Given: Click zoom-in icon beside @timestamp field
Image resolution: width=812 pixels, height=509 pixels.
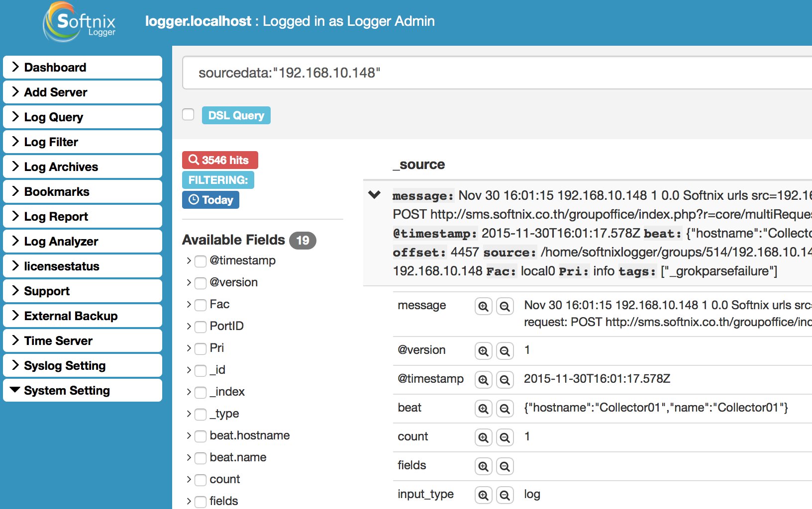Looking at the screenshot, I should click(x=483, y=380).
